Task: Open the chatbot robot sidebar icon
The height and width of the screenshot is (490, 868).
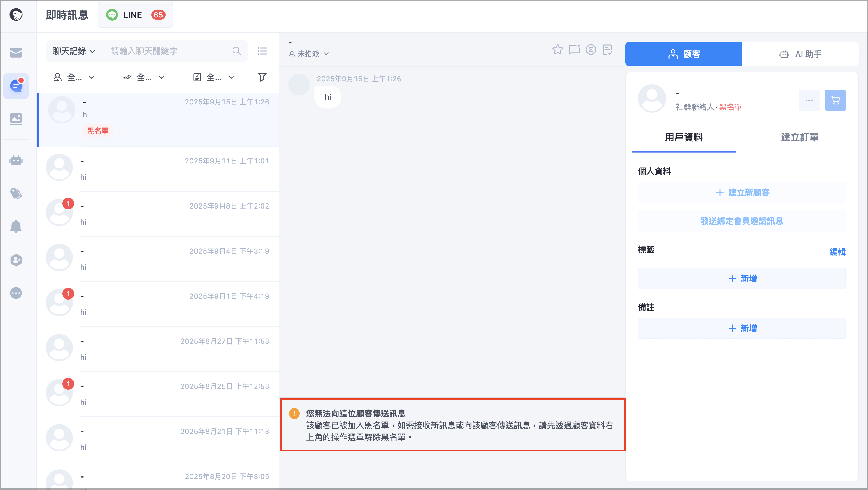Action: (16, 160)
